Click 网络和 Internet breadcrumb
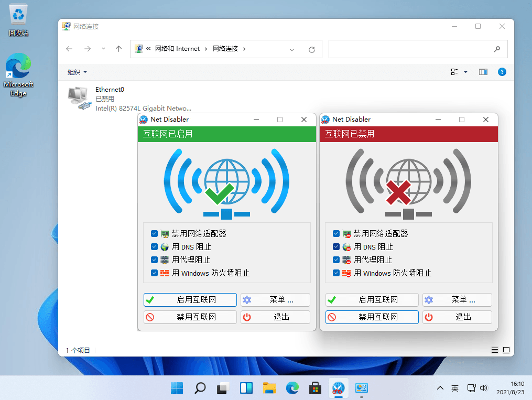The height and width of the screenshot is (400, 532). (178, 49)
